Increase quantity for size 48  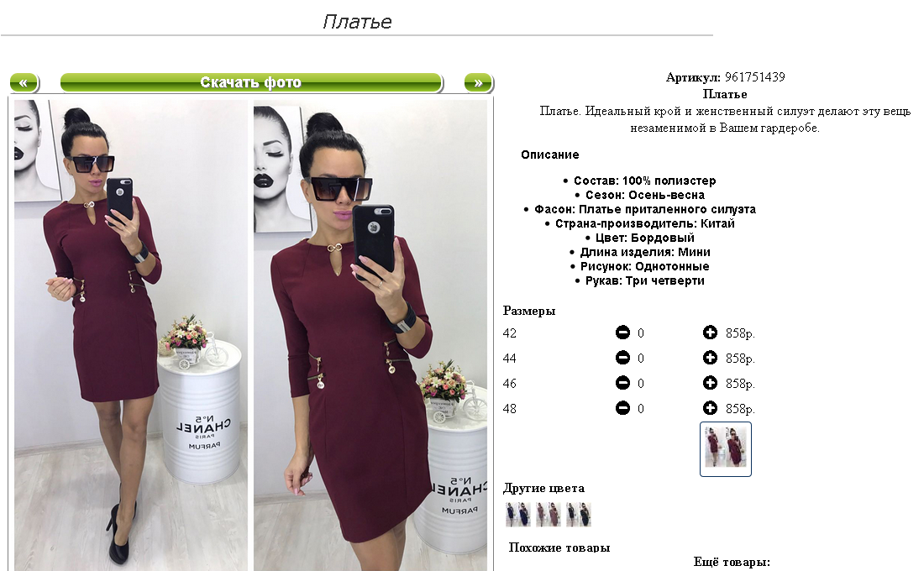click(710, 408)
